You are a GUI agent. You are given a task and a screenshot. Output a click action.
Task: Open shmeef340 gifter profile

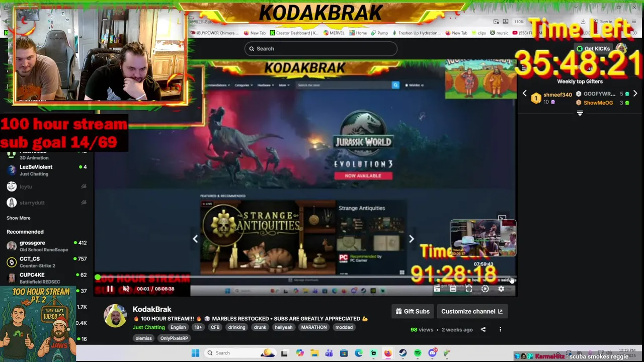click(x=557, y=95)
